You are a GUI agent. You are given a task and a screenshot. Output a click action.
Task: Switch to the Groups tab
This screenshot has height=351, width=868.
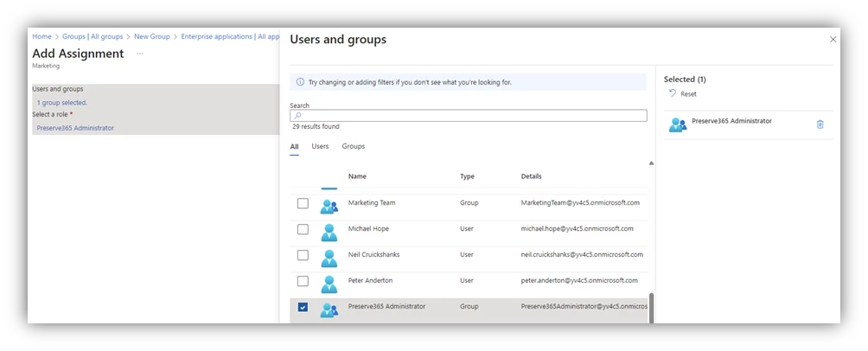tap(354, 147)
